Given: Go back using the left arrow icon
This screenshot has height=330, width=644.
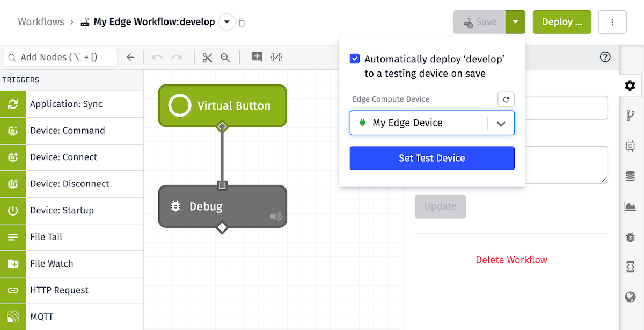Looking at the screenshot, I should 130,57.
